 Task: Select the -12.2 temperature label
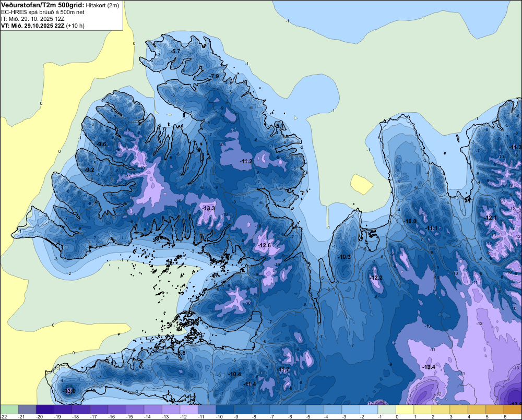pos(376,278)
